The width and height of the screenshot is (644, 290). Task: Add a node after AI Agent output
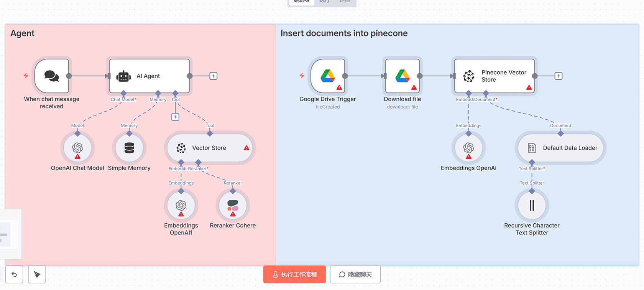click(214, 76)
